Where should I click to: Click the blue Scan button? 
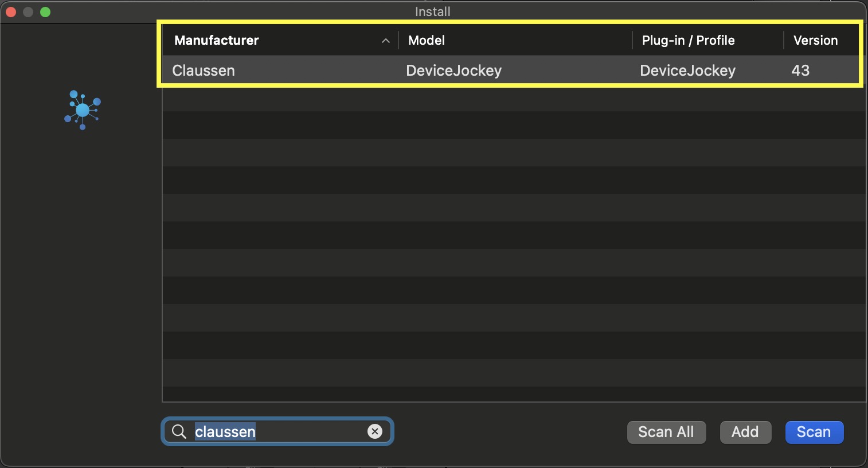coord(814,432)
